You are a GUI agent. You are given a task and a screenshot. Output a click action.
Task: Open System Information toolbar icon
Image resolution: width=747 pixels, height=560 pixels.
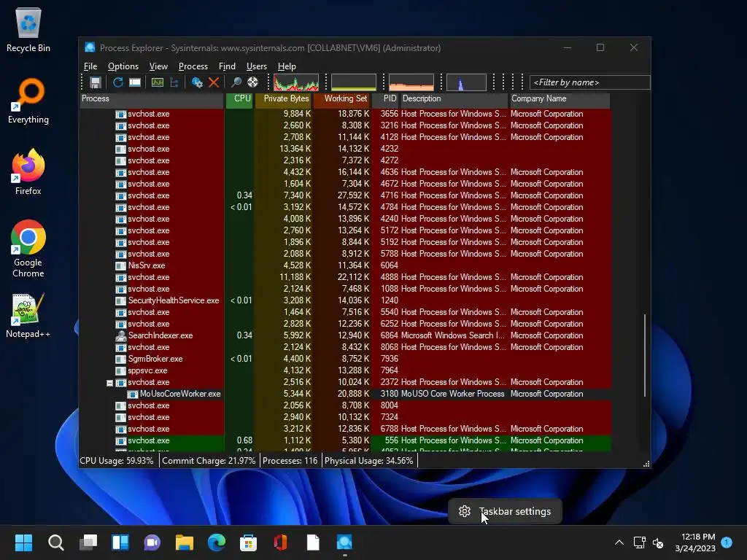pyautogui.click(x=135, y=82)
